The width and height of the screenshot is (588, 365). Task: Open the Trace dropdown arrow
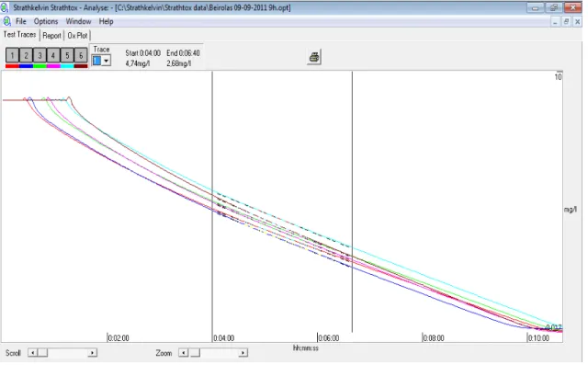tap(107, 61)
